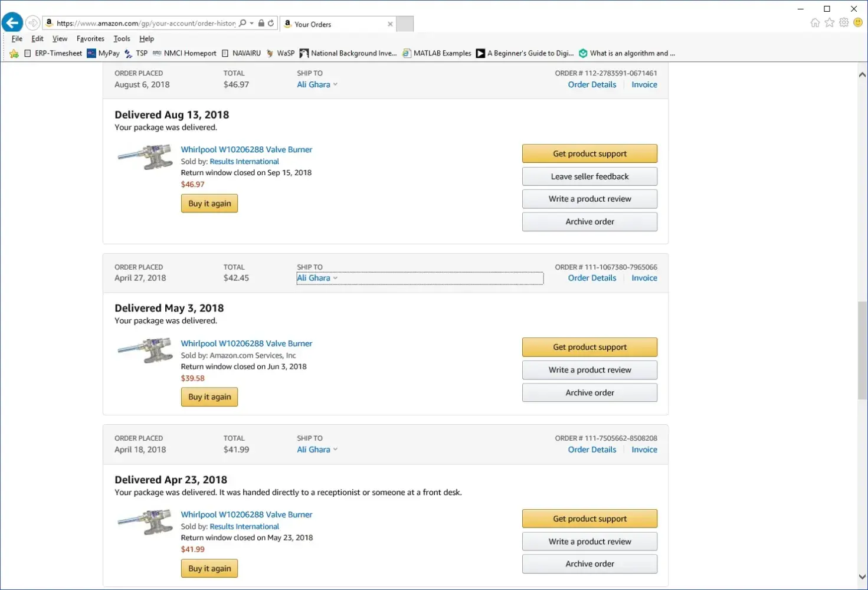868x590 pixels.
Task: Click Buy it again for $41.99 item
Action: (x=209, y=569)
